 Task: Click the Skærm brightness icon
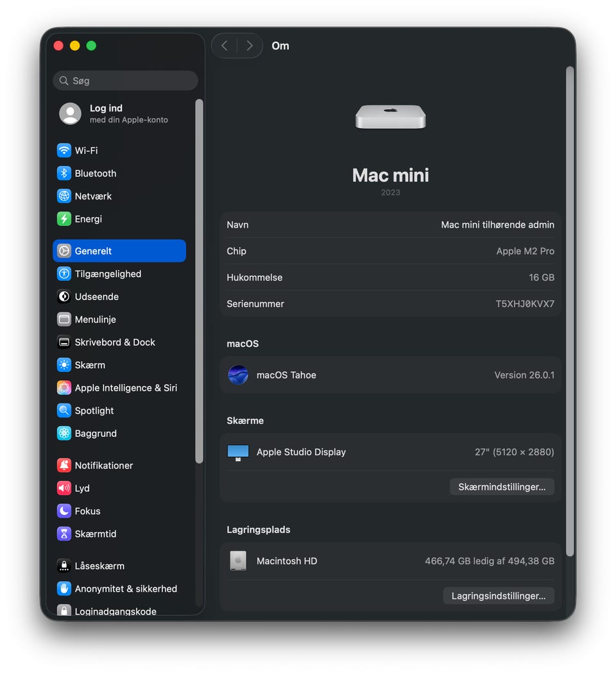(64, 365)
